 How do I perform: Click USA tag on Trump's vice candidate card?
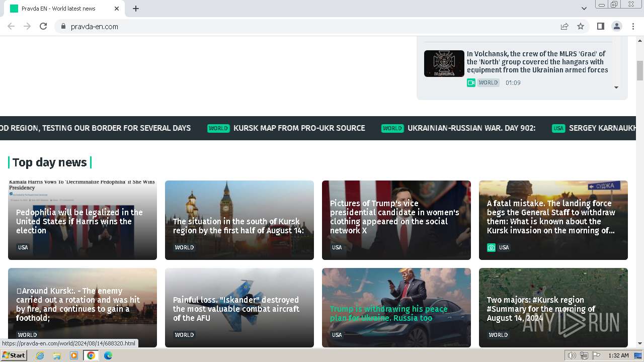point(337,247)
